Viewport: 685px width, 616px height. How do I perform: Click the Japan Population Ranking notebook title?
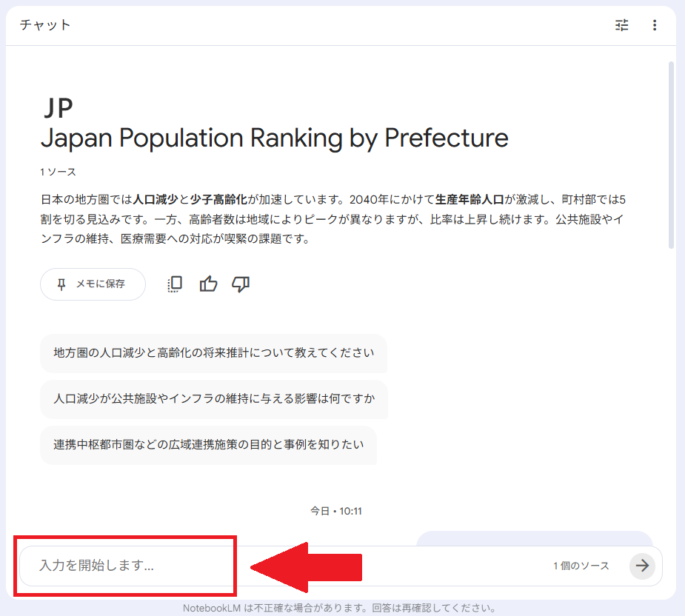pyautogui.click(x=275, y=138)
